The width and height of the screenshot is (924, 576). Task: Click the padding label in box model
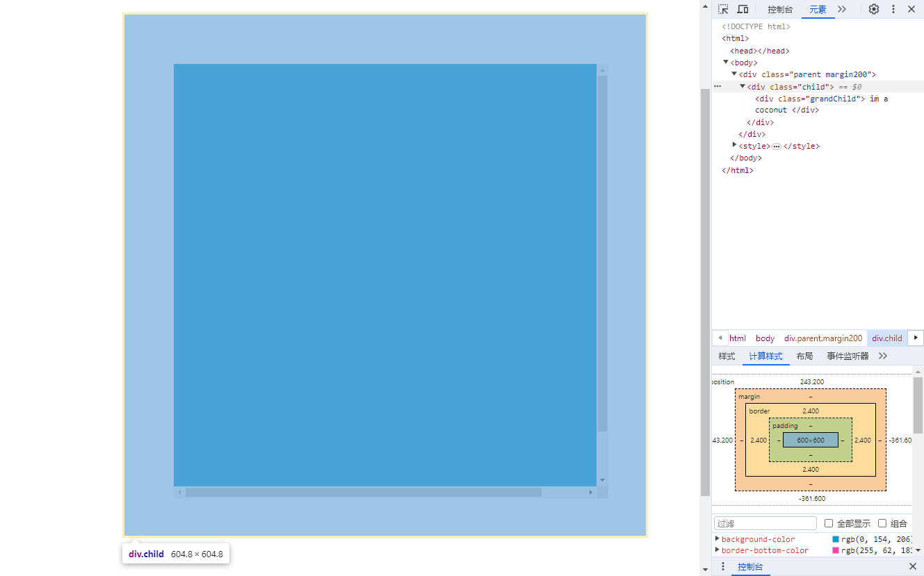tap(785, 426)
